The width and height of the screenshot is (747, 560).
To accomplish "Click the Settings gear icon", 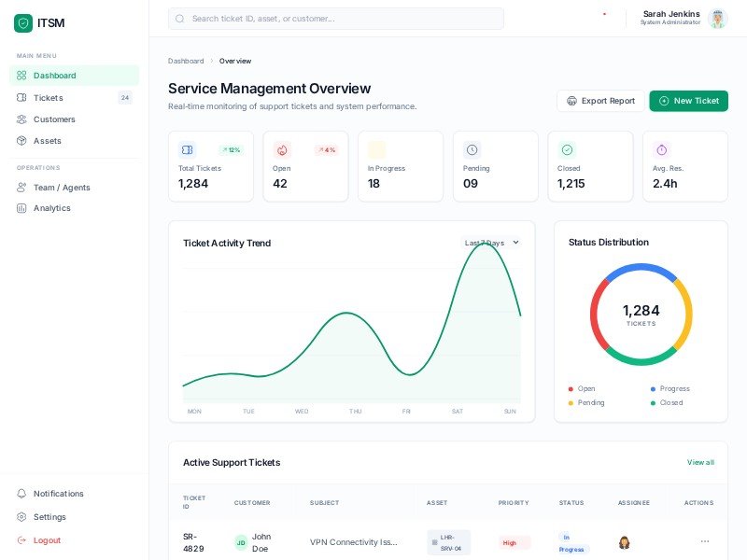I will 23,517.
